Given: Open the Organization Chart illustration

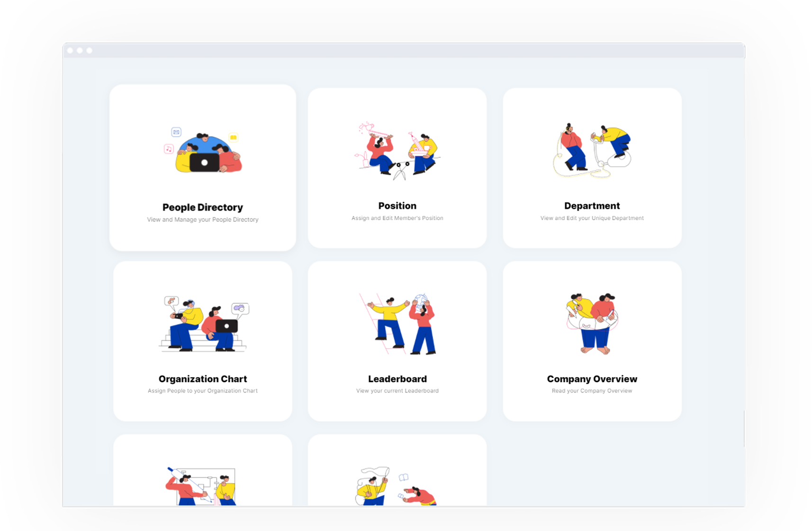Looking at the screenshot, I should pyautogui.click(x=204, y=324).
